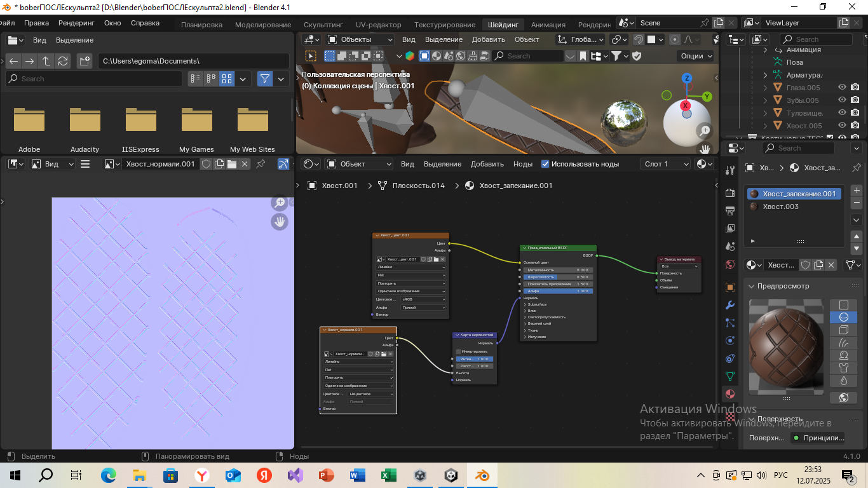The width and height of the screenshot is (868, 488).
Task: Select shader ball preview shape
Action: click(844, 355)
